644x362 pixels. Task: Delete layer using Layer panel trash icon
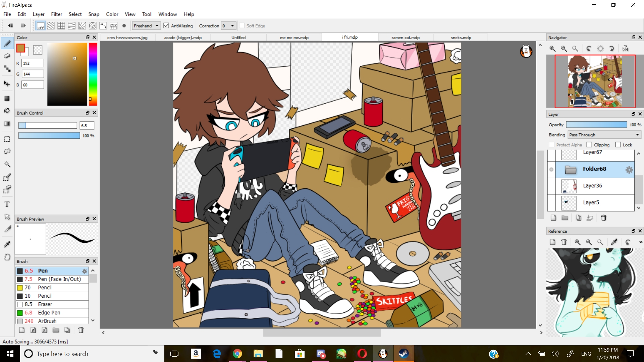pyautogui.click(x=603, y=218)
